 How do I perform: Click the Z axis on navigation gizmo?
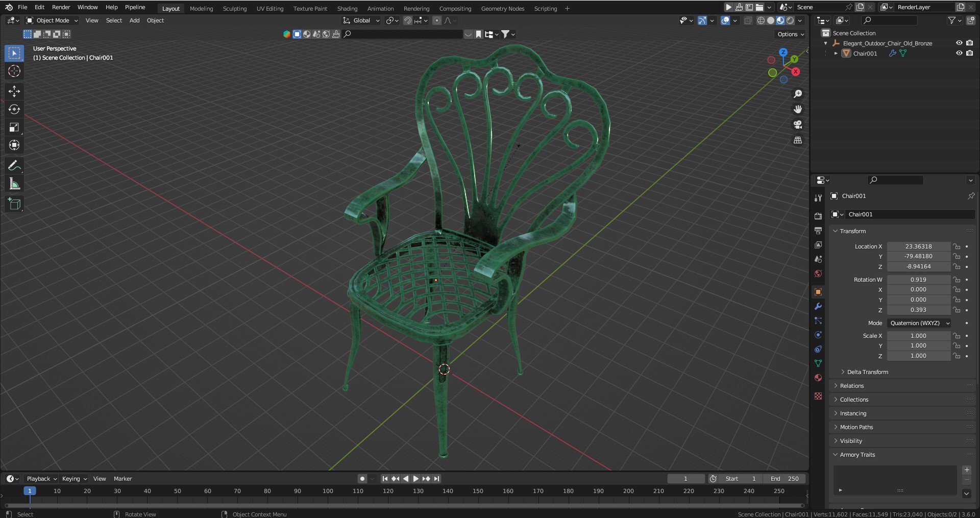[x=783, y=53]
